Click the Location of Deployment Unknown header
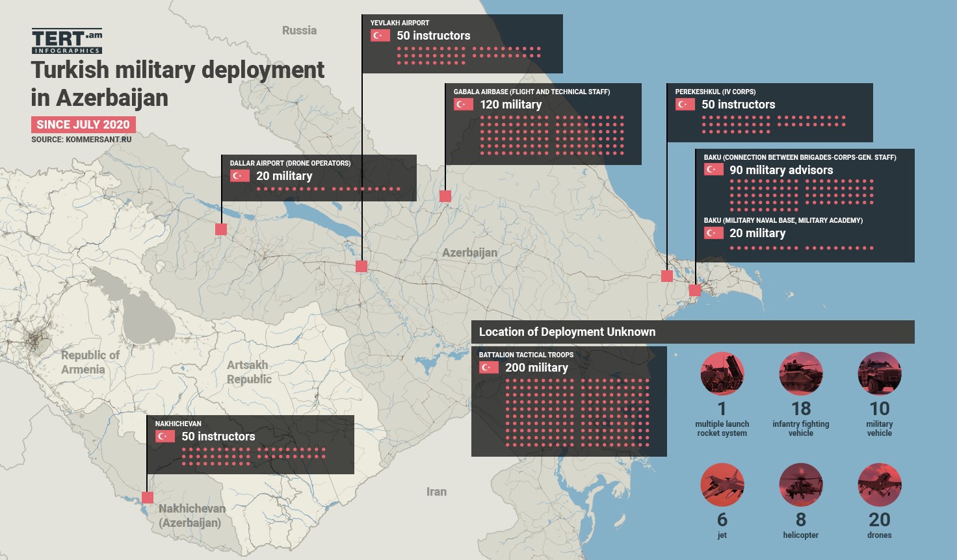The height and width of the screenshot is (560, 957). pos(567,332)
